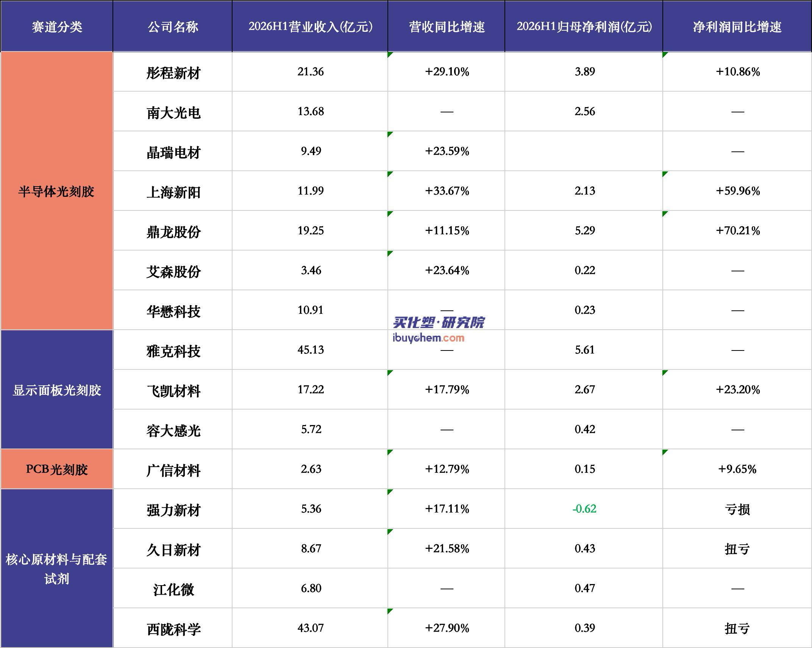The image size is (812, 648).
Task: Select revenue growth +21.58%
Action: [x=447, y=548]
